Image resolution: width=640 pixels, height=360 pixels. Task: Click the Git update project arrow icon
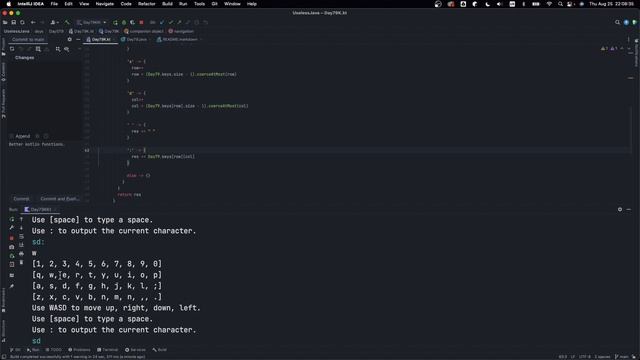(x=162, y=22)
